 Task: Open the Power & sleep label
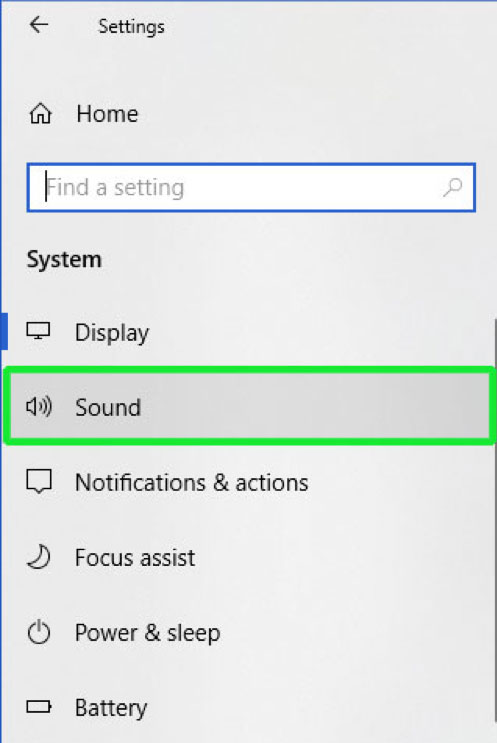(147, 633)
